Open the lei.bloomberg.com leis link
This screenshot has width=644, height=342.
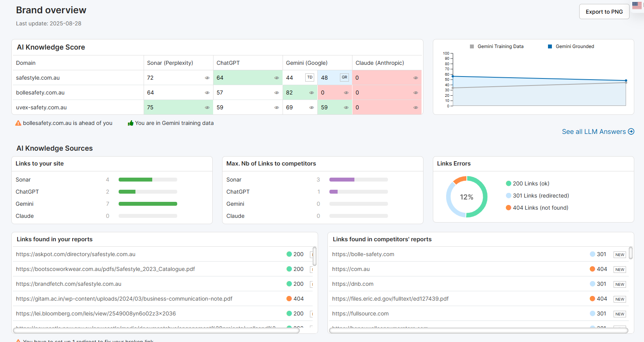tap(96, 313)
